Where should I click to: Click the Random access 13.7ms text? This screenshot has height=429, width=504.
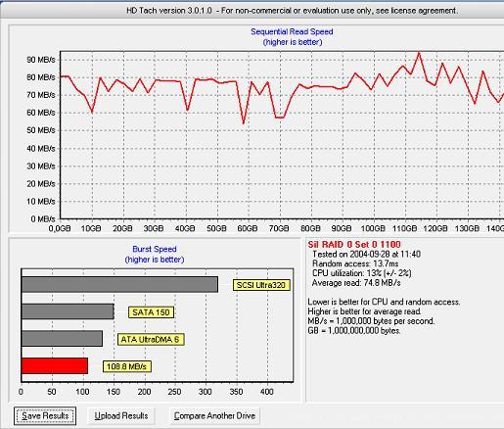click(355, 263)
